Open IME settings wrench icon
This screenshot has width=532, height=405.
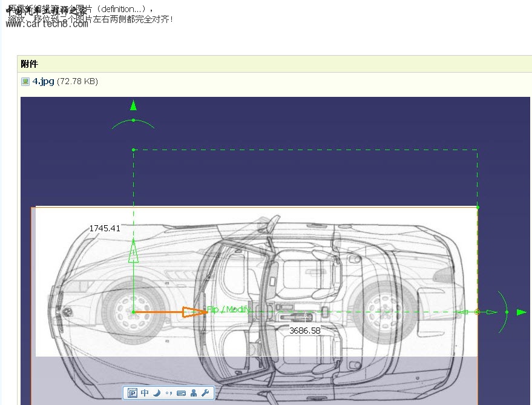pyautogui.click(x=205, y=393)
